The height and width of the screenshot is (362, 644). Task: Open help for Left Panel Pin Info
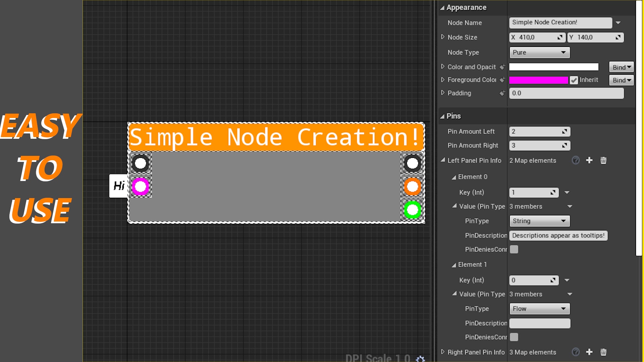tap(576, 160)
